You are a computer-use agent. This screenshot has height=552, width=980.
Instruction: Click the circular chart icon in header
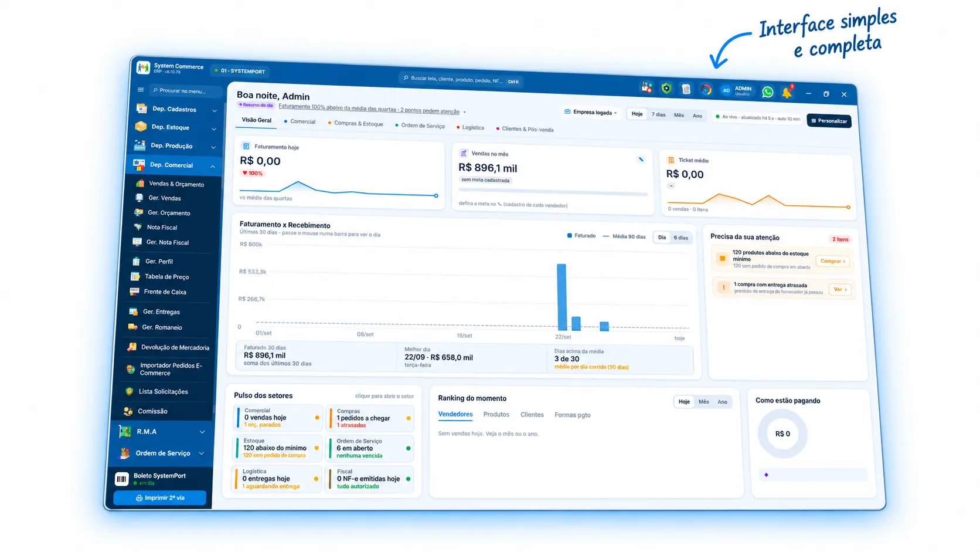pos(706,90)
